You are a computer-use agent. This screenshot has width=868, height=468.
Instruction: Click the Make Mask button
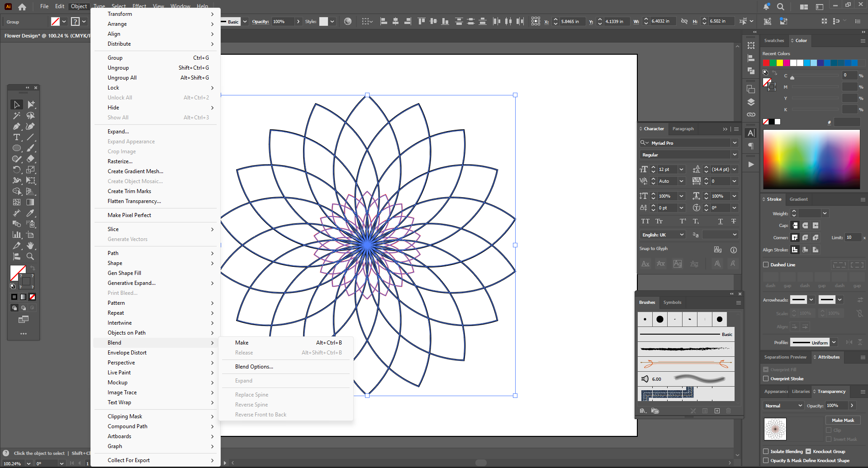843,420
